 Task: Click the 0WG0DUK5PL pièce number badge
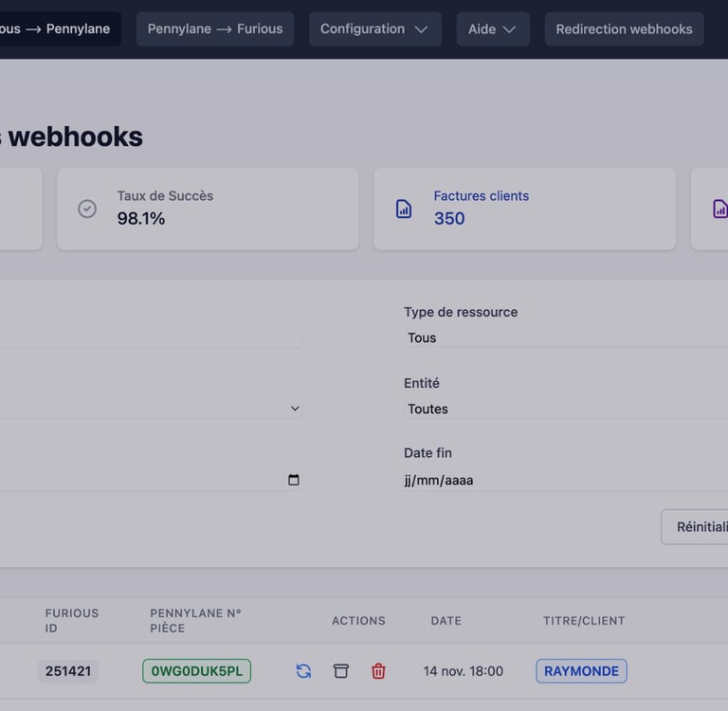coord(196,670)
